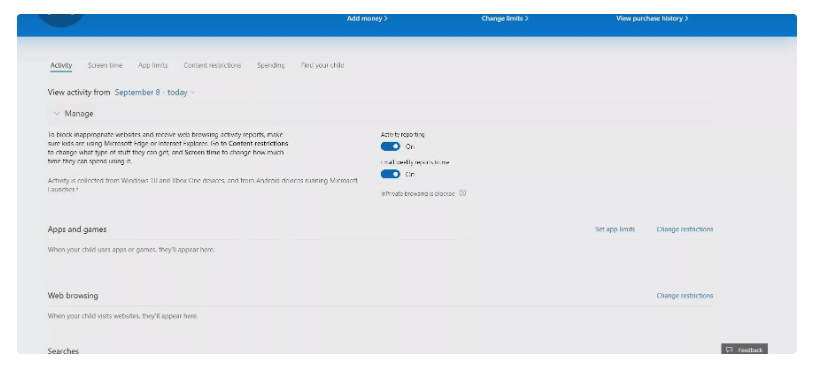Open the Add money link
839x368 pixels.
pyautogui.click(x=367, y=18)
